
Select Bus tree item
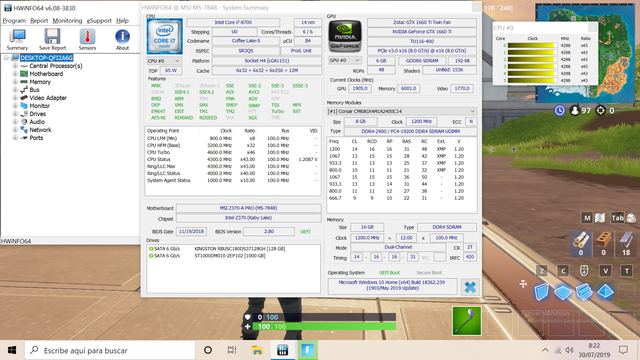click(x=34, y=90)
